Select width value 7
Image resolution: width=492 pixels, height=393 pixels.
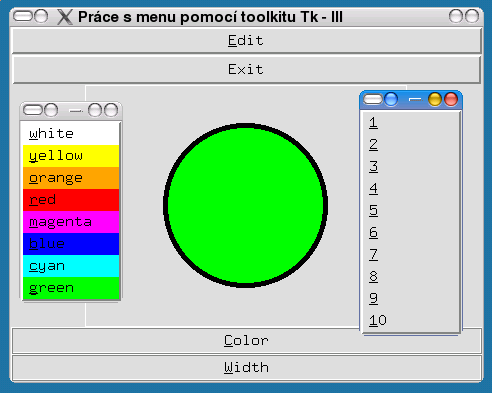(411, 255)
